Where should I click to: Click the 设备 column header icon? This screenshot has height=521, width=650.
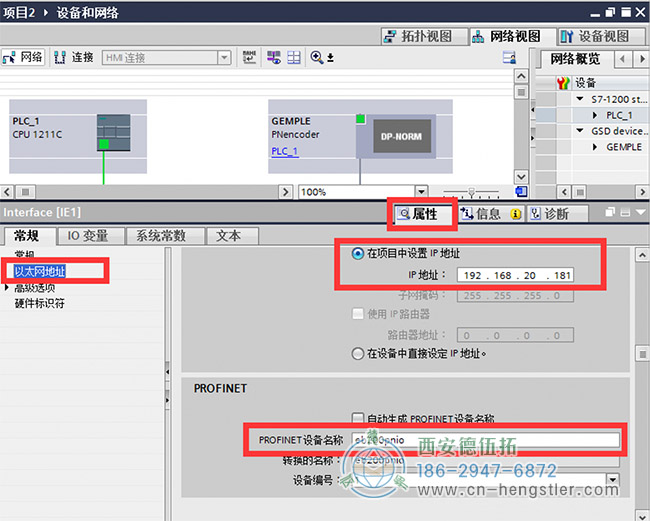[563, 83]
